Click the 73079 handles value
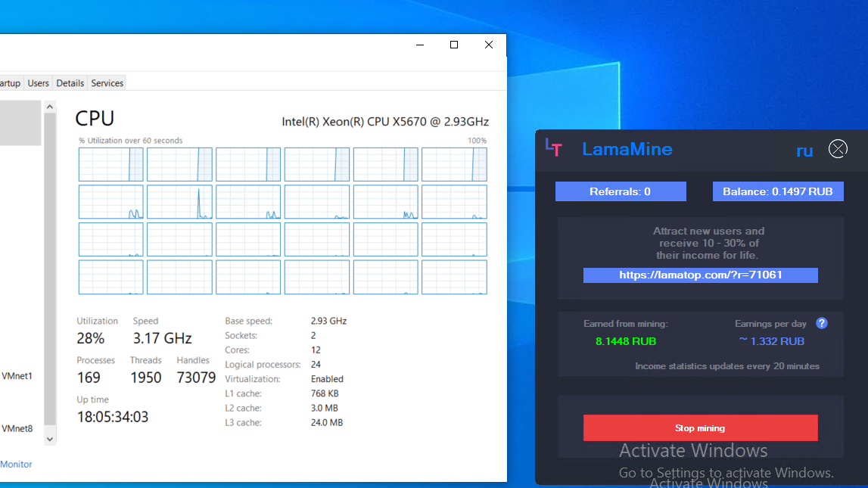This screenshot has height=488, width=868. point(196,378)
